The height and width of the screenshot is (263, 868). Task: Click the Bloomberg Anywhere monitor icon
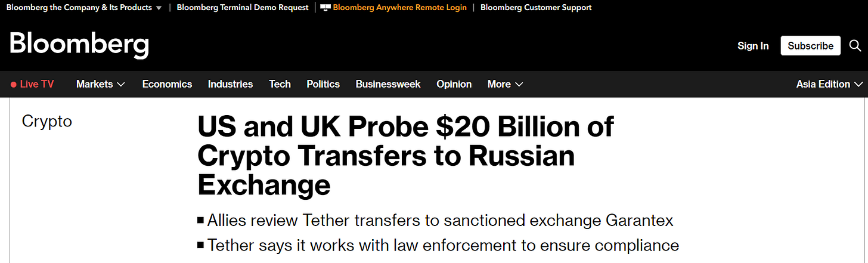point(325,8)
